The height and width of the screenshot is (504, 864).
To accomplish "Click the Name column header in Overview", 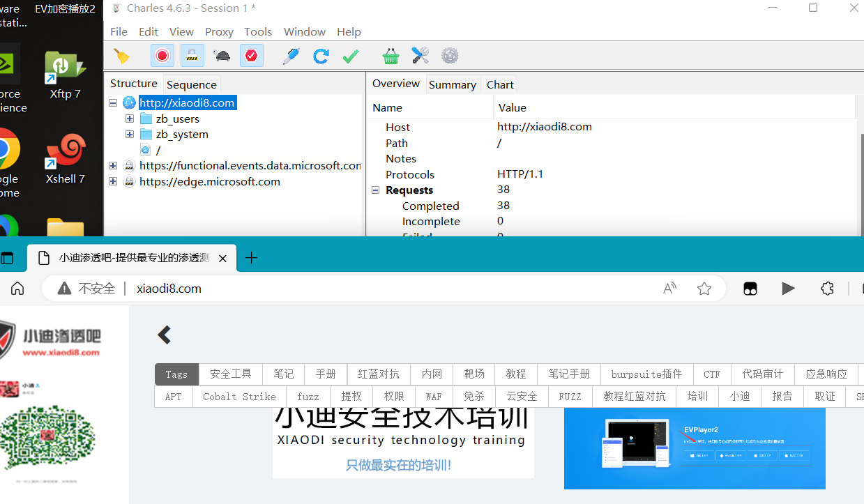I will [430, 107].
